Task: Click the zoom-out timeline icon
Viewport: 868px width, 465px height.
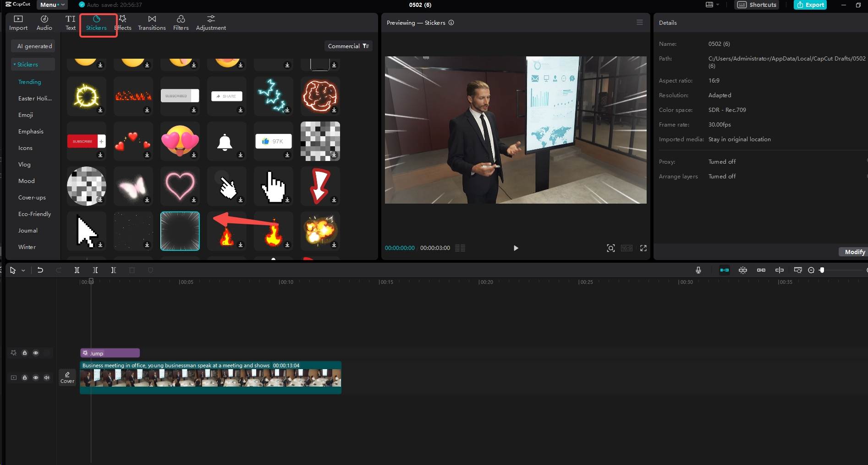Action: pos(811,270)
